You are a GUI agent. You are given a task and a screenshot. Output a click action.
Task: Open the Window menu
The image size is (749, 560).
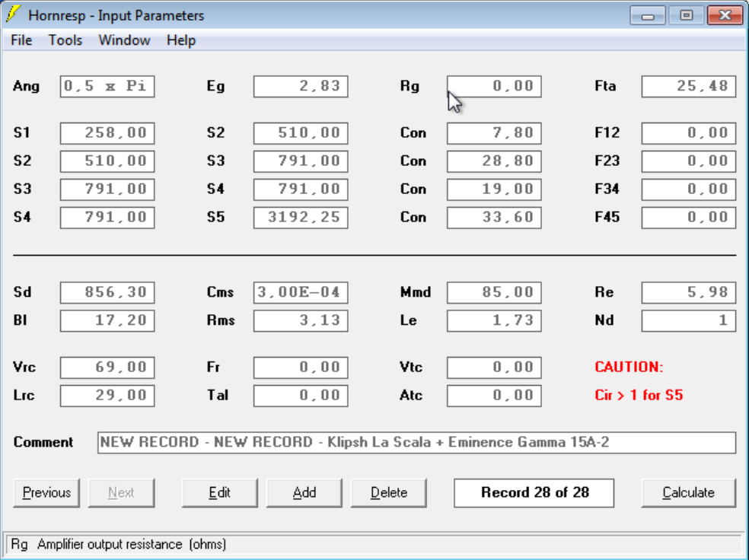[124, 40]
